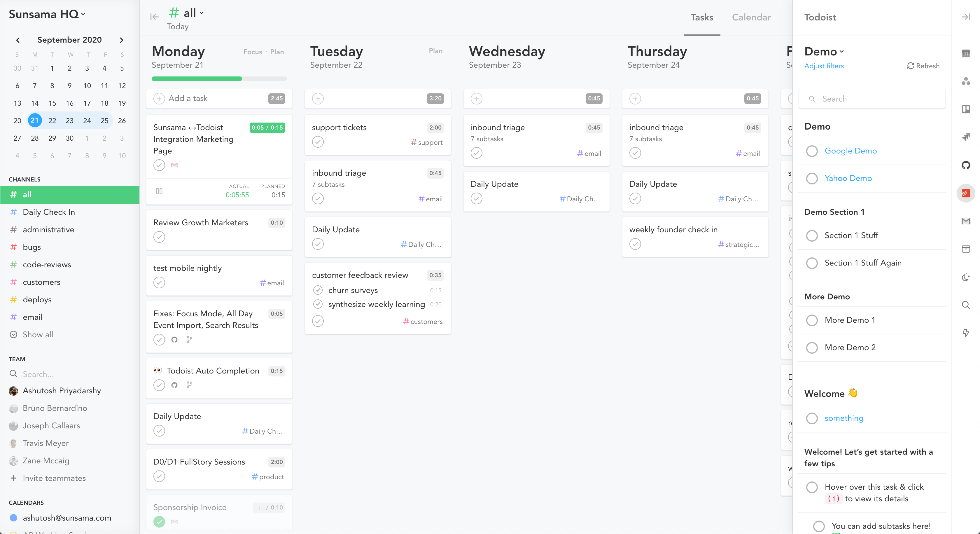Click Gmail icon on Integration Marketing Page task
Viewport: 980px width, 534px height.
pyautogui.click(x=174, y=165)
